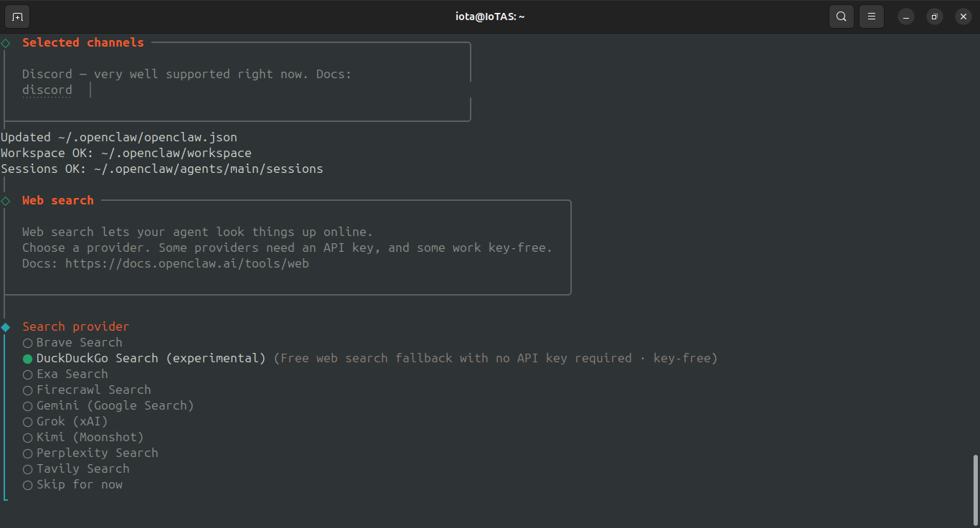Open the terminal hamburger menu
Viewport: 980px width, 528px height.
[x=872, y=16]
